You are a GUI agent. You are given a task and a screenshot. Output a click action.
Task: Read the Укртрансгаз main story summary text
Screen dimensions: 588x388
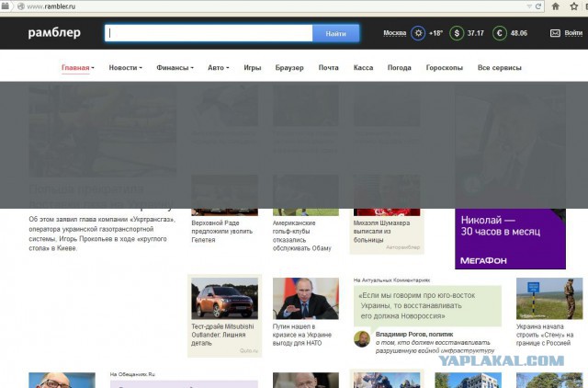click(x=102, y=234)
